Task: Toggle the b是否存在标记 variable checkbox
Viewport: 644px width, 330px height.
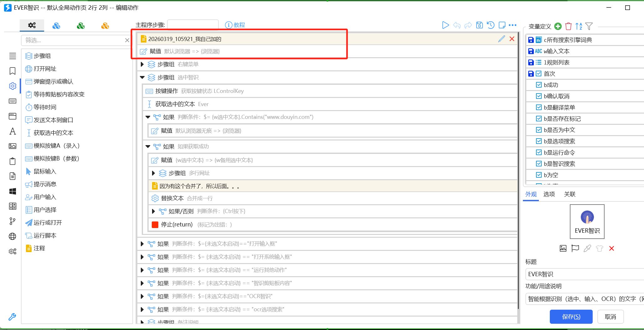Action: tap(539, 119)
